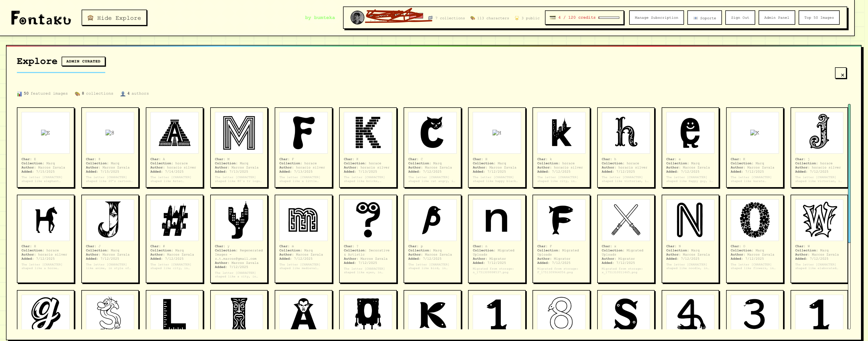
Task: Open the by bumteka link
Action: click(x=320, y=17)
